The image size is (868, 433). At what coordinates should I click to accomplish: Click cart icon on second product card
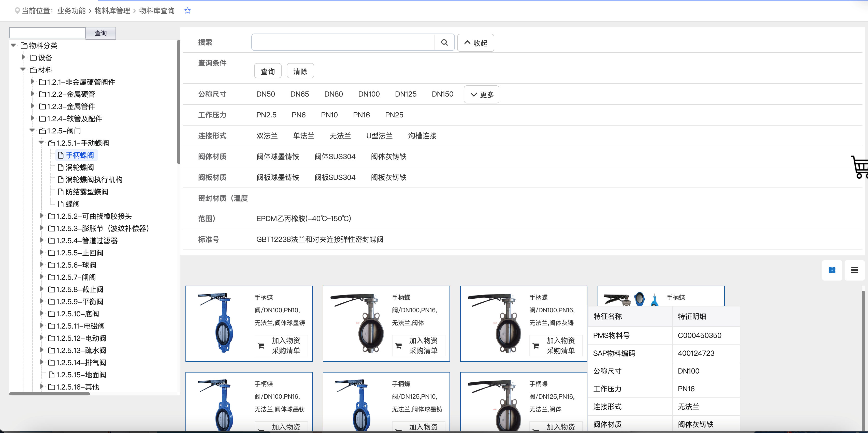399,345
